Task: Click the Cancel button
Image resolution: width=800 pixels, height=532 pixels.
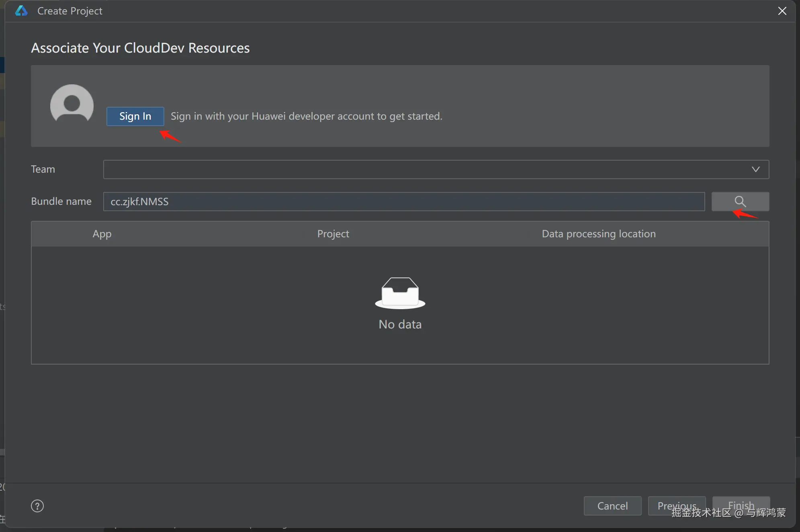Action: pyautogui.click(x=612, y=506)
